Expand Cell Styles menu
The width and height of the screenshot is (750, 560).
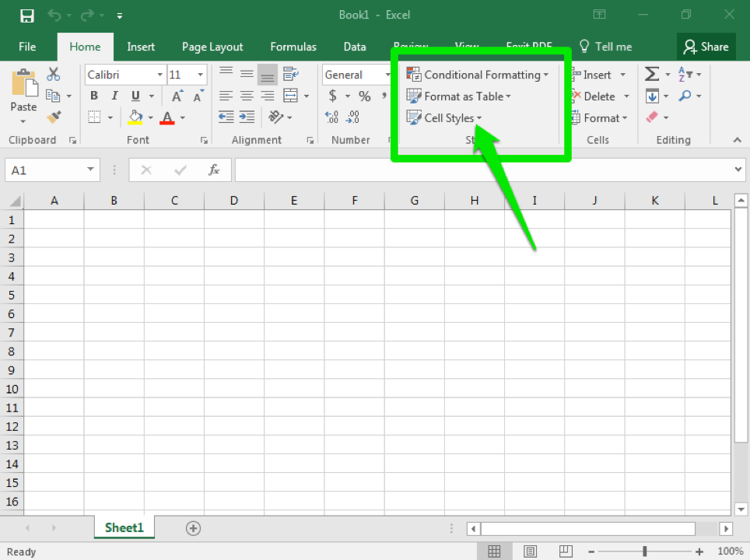(444, 117)
